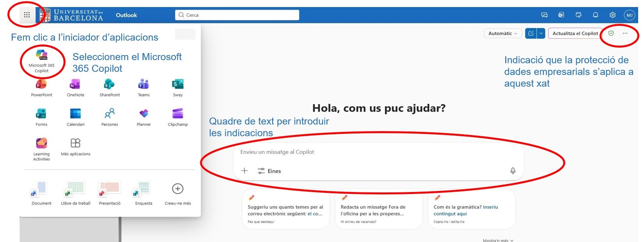
Task: Open Clipchamp video editor
Action: point(178,117)
